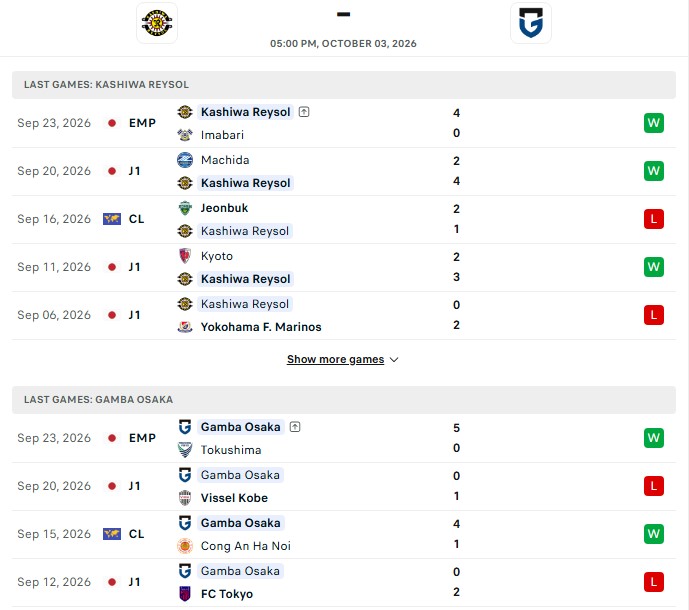Click the red L badge for Jeonbuk match
The height and width of the screenshot is (610, 689).
(654, 219)
